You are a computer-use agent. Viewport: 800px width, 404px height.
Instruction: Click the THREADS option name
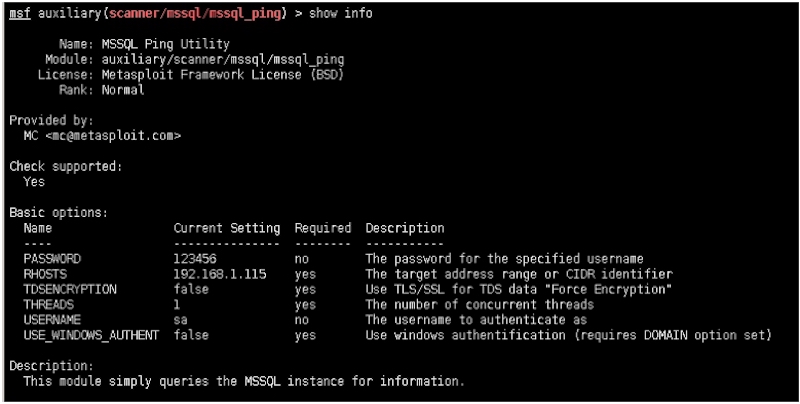[47, 304]
